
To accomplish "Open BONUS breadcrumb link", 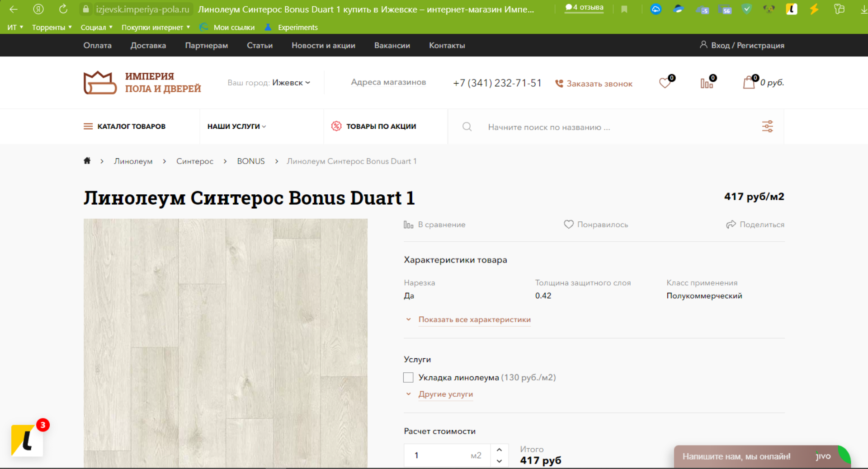I will pyautogui.click(x=251, y=161).
